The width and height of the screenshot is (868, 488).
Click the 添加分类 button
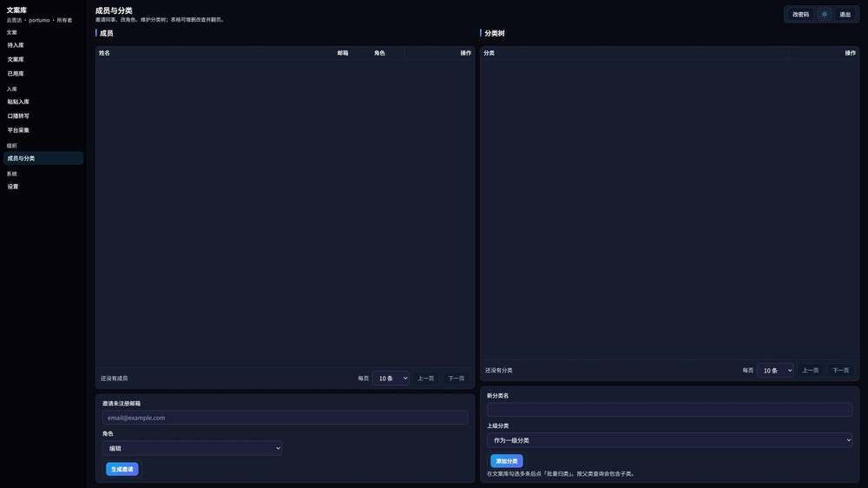coord(507,461)
